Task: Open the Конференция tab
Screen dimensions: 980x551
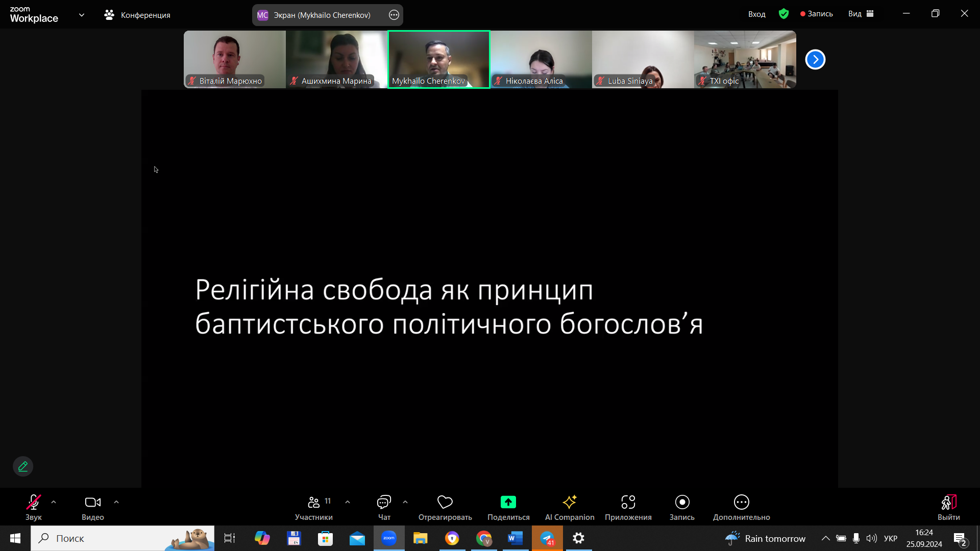Action: (138, 15)
